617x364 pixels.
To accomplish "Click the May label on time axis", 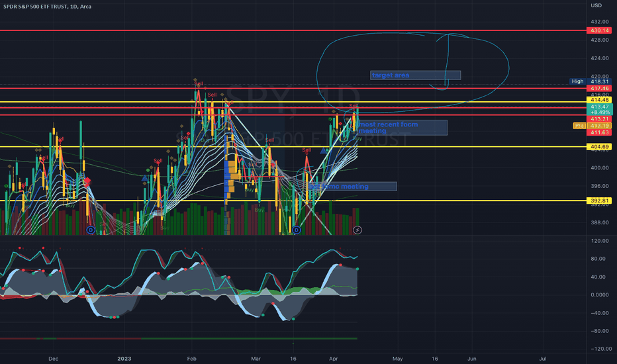I will (397, 359).
